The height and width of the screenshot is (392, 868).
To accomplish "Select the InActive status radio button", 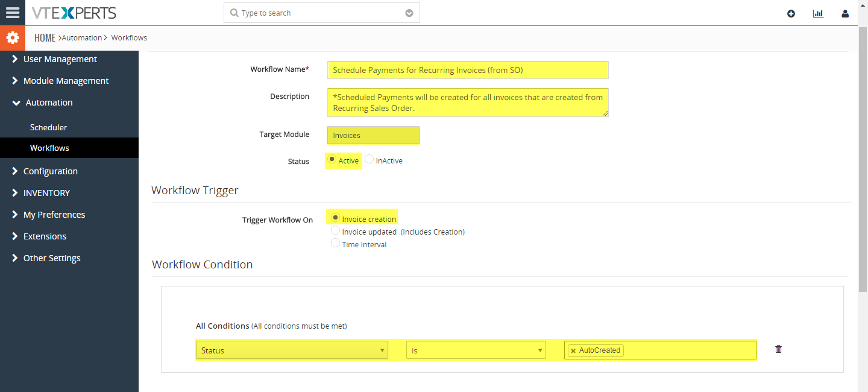I will click(369, 159).
